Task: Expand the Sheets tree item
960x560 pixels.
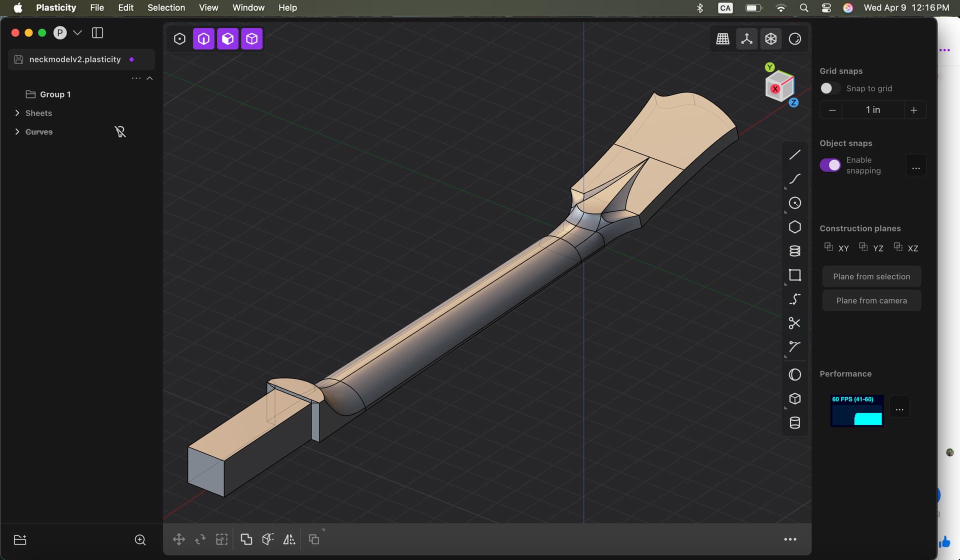Action: pyautogui.click(x=17, y=113)
